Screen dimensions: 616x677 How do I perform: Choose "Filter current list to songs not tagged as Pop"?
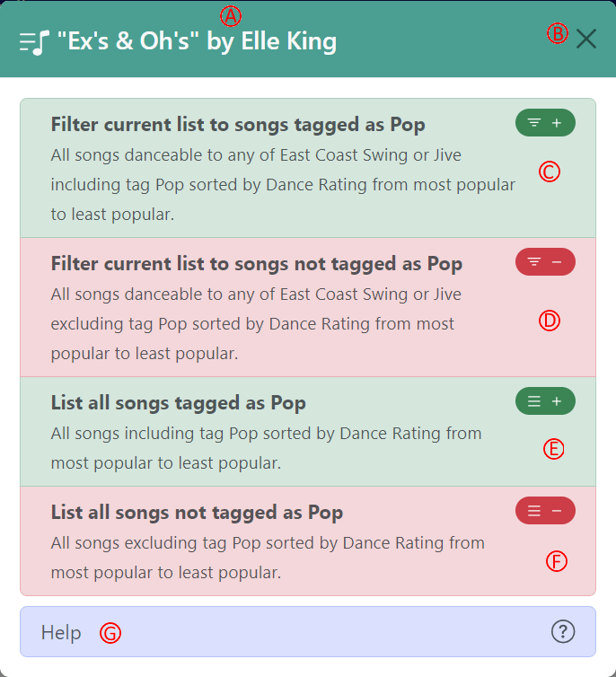[256, 264]
